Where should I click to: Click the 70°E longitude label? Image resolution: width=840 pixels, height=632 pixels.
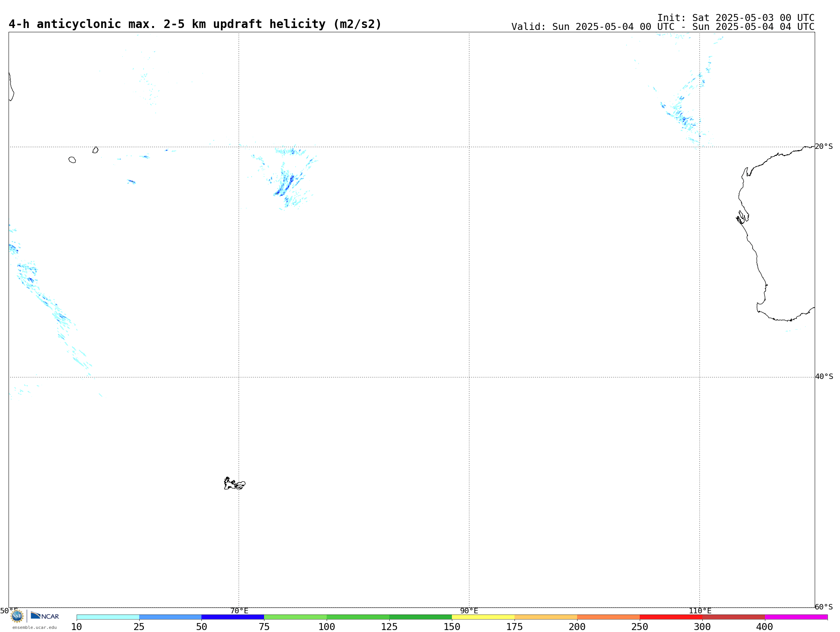[x=239, y=611]
